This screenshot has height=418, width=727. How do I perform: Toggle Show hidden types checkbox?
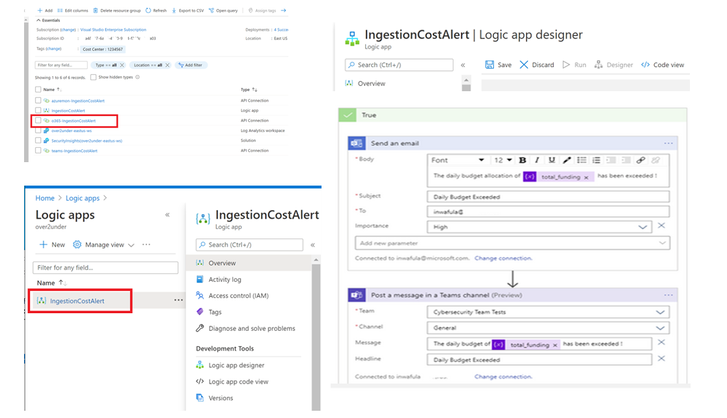click(x=93, y=77)
